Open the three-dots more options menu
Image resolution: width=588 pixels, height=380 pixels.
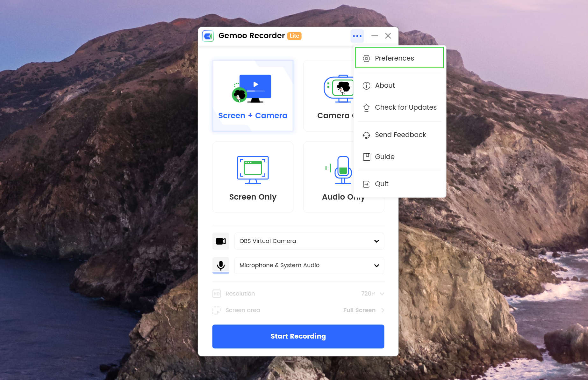click(357, 36)
